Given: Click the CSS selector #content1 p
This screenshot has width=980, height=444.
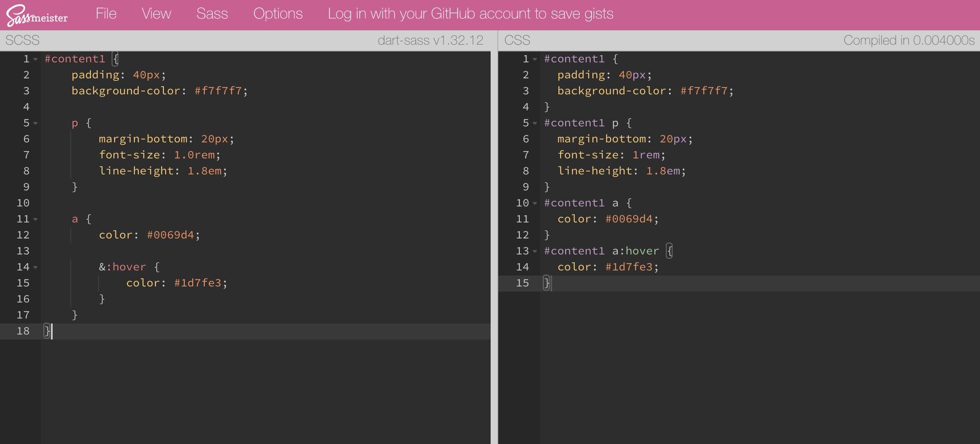Looking at the screenshot, I should pos(581,123).
